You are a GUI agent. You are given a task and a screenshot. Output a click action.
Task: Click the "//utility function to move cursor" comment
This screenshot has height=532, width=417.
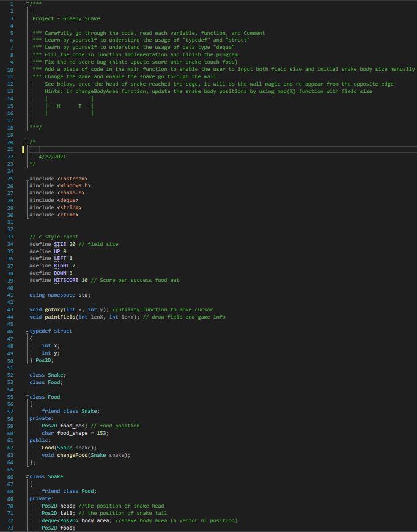click(163, 309)
